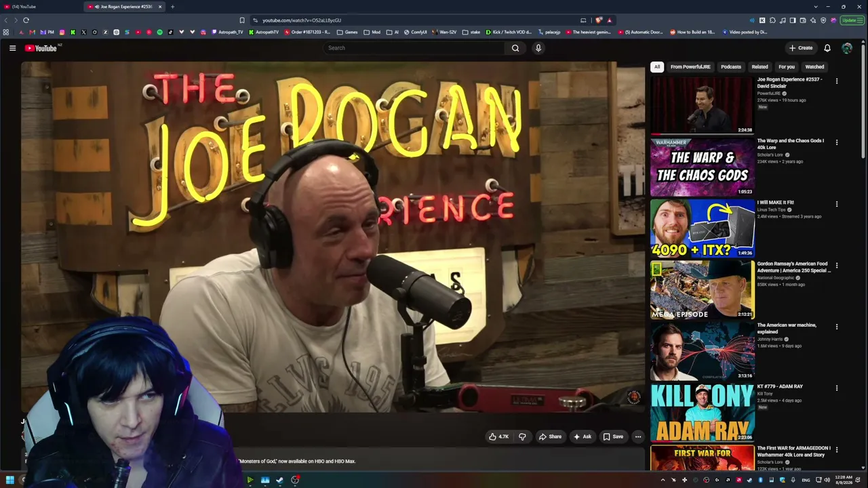The image size is (868, 488).
Task: Open the Gmail bookmark icon
Action: [32, 32]
